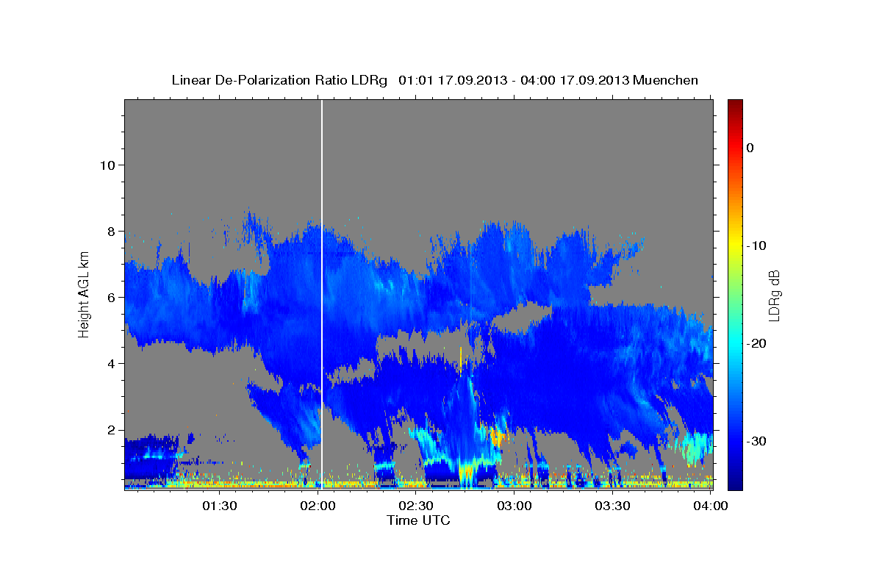Image resolution: width=882 pixels, height=588 pixels.
Task: Click the colorbar value '-10'
Action: click(x=756, y=245)
